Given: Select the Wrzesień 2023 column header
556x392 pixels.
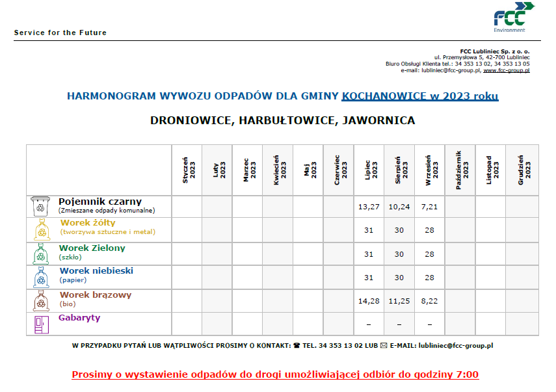Looking at the screenshot, I should coord(429,170).
